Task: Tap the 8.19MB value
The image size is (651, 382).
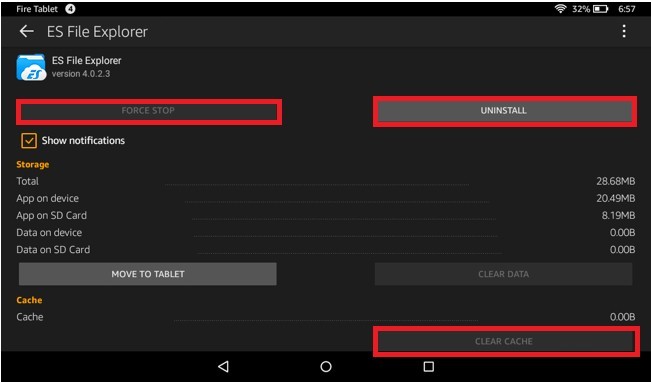Action: click(x=619, y=215)
